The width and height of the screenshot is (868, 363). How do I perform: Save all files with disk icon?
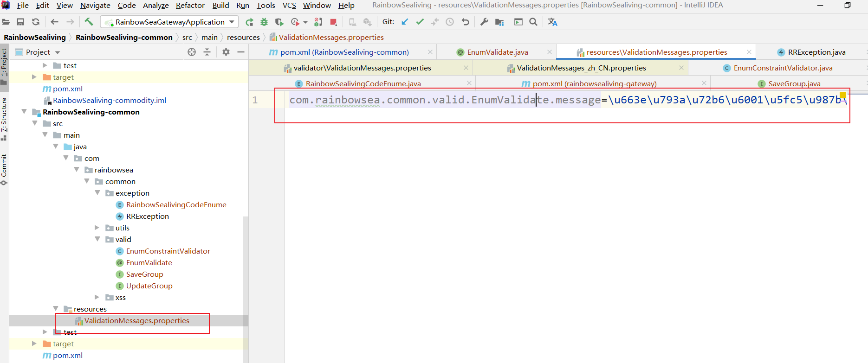point(20,22)
